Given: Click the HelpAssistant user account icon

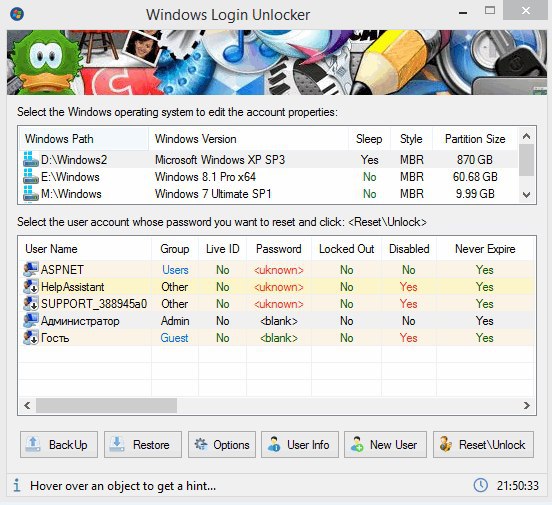Looking at the screenshot, I should coord(31,286).
